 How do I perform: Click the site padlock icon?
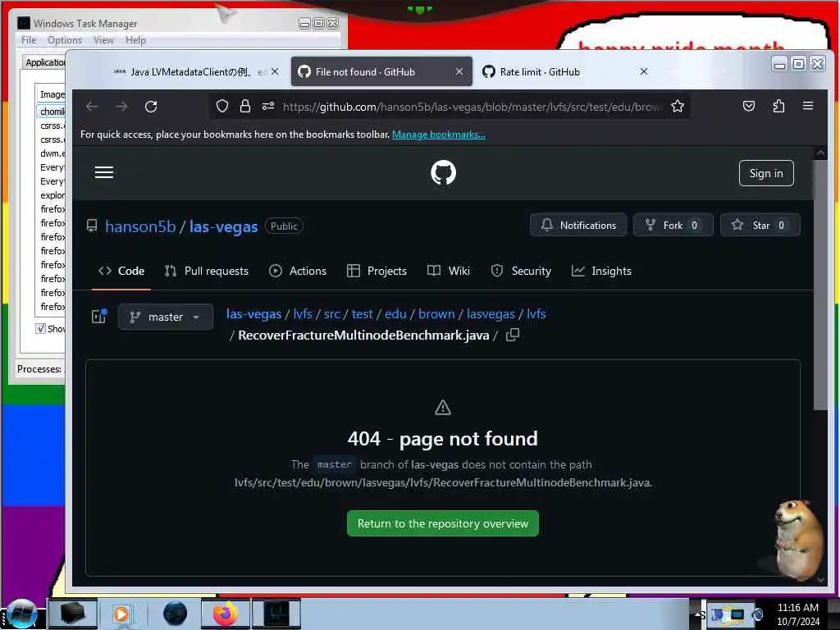pos(244,106)
